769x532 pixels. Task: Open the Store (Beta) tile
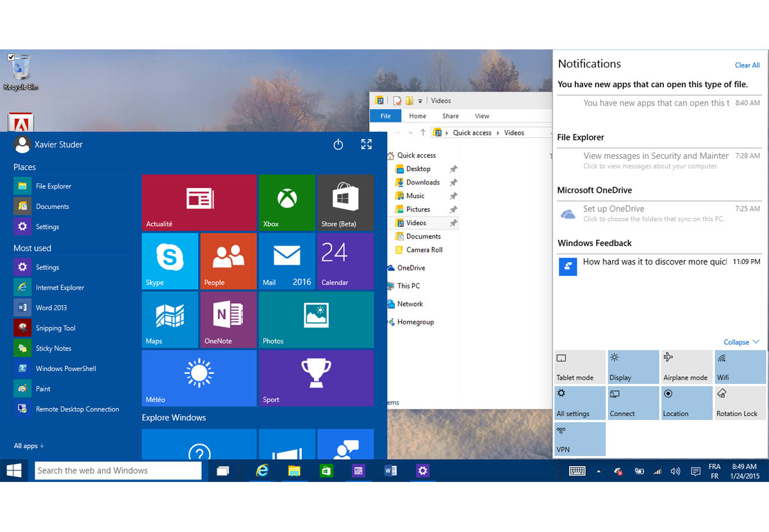click(x=345, y=203)
